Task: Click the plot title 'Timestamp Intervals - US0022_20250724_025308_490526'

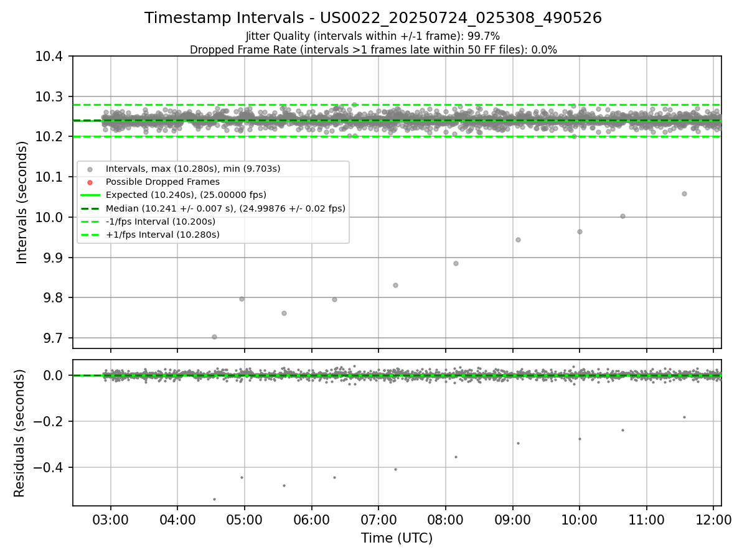Action: pyautogui.click(x=373, y=18)
